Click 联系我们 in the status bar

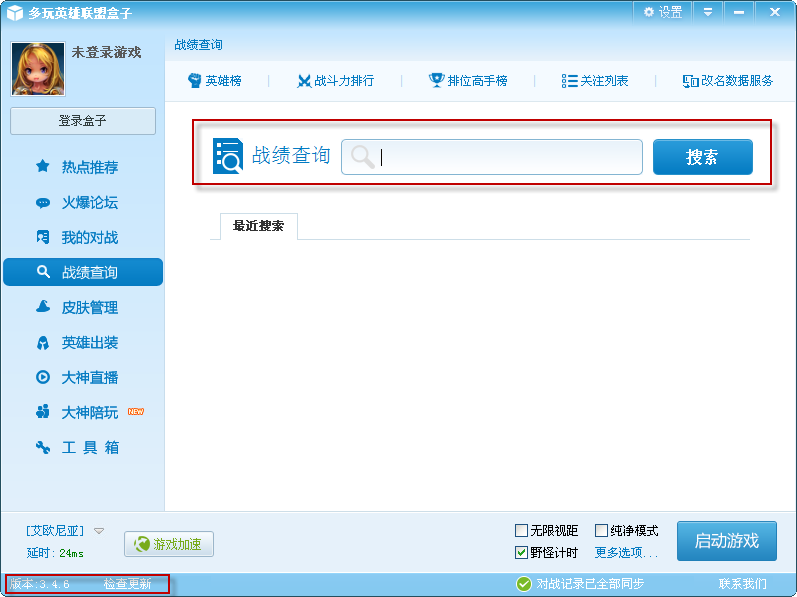pos(743,584)
